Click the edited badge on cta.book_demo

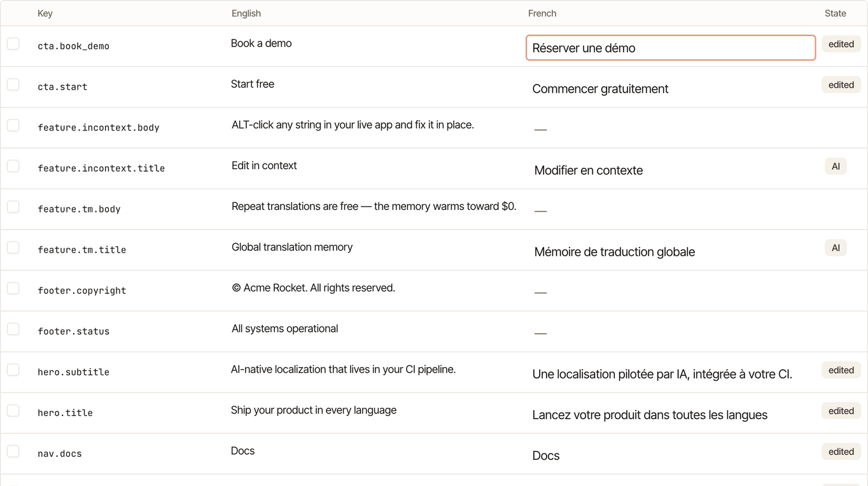click(841, 44)
